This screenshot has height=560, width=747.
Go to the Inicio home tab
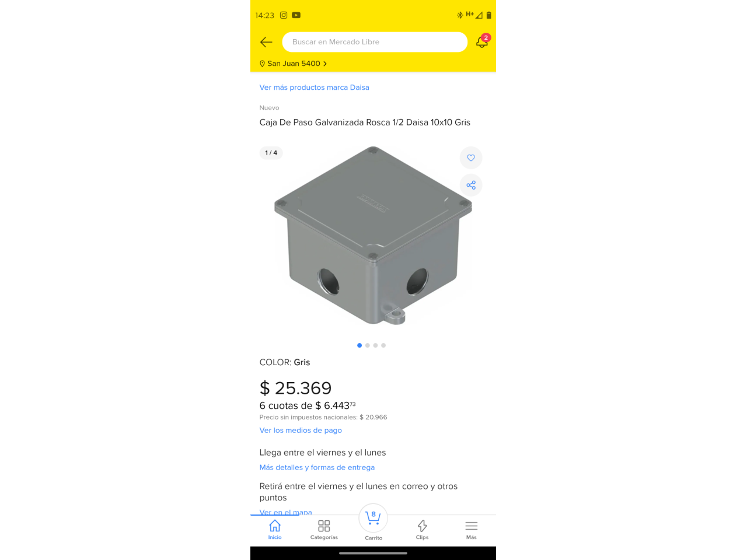275,529
